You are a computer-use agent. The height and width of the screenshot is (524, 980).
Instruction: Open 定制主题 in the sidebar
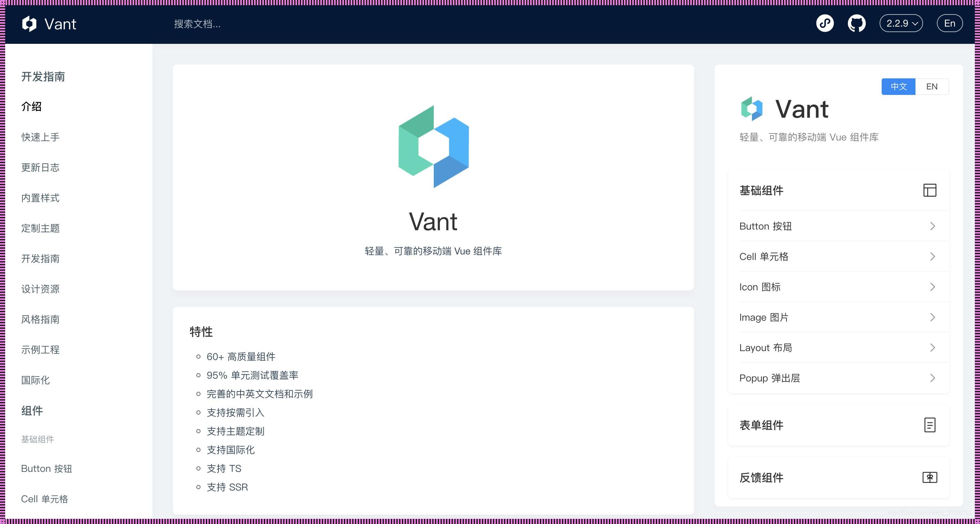click(x=40, y=228)
